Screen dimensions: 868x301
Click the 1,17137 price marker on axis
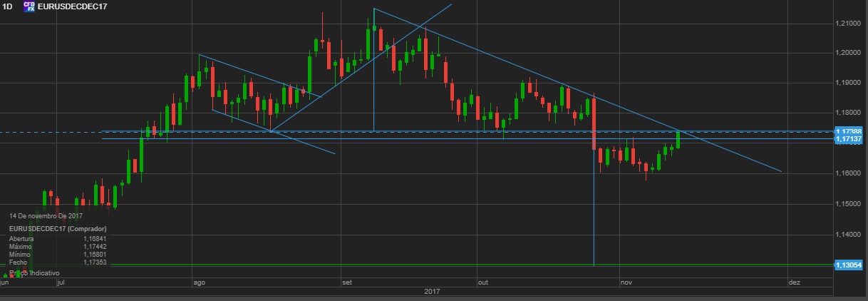[849, 138]
